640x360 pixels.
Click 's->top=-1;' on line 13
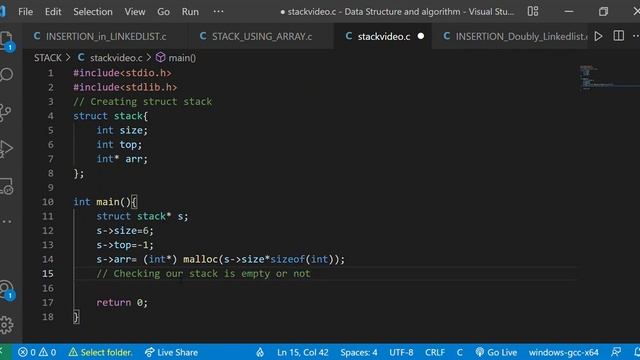click(125, 245)
